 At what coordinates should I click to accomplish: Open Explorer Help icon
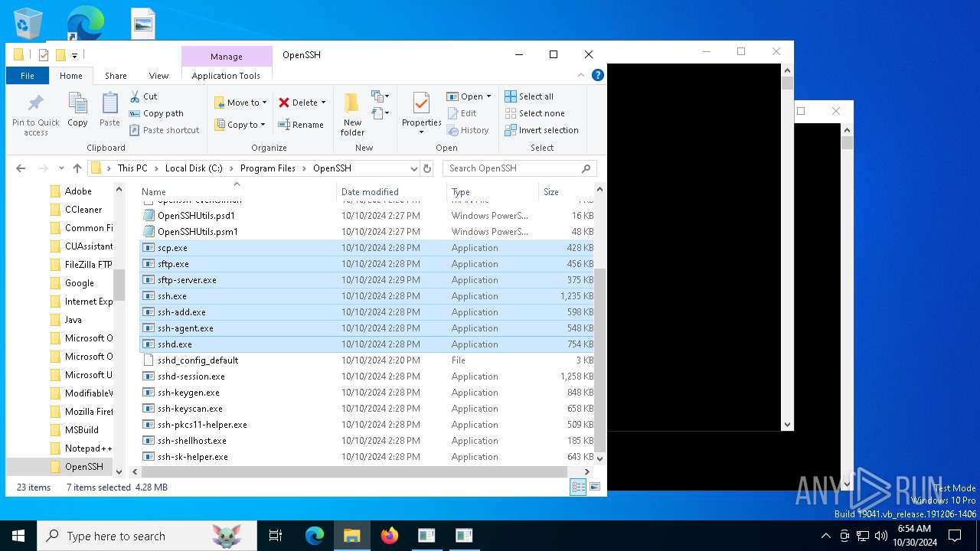click(x=598, y=75)
